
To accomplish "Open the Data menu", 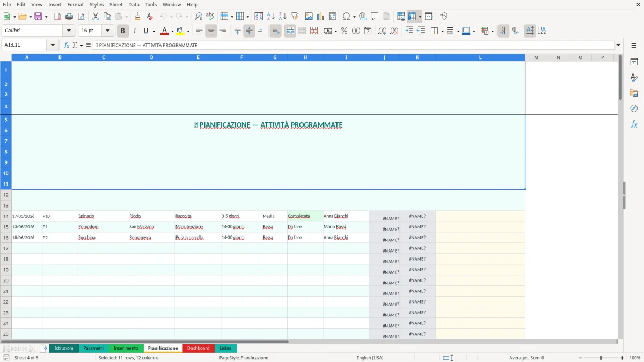I will pyautogui.click(x=134, y=4).
